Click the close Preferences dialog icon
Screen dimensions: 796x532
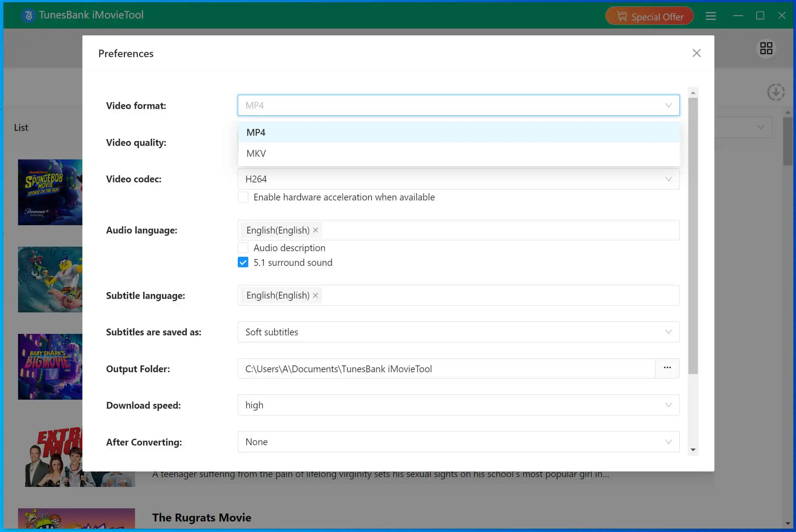pyautogui.click(x=696, y=53)
